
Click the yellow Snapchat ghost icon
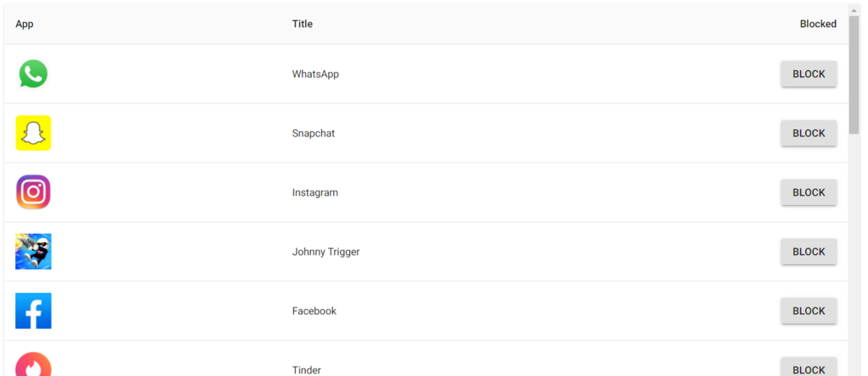click(x=33, y=133)
